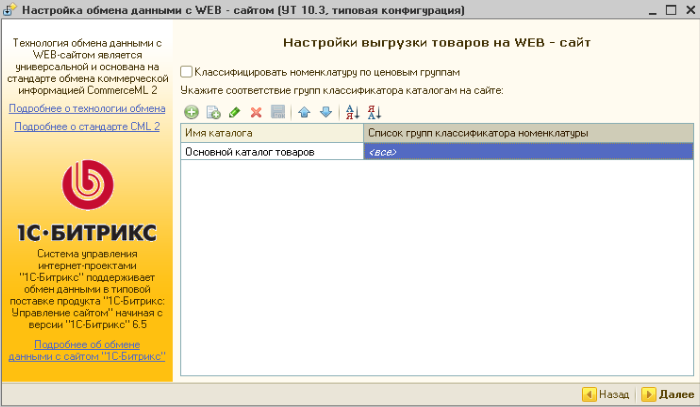Sort table ascending А-Я

352,112
